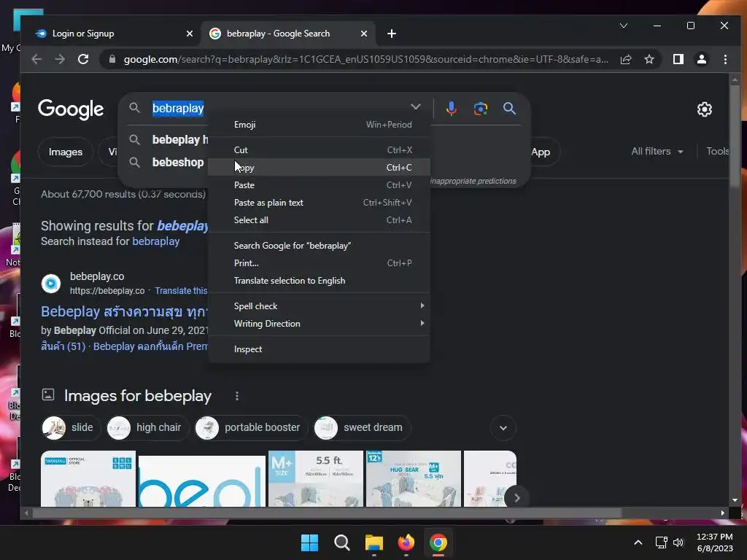Choose Paste from the context menu
Viewport: 747px width, 560px height.
coord(320,185)
